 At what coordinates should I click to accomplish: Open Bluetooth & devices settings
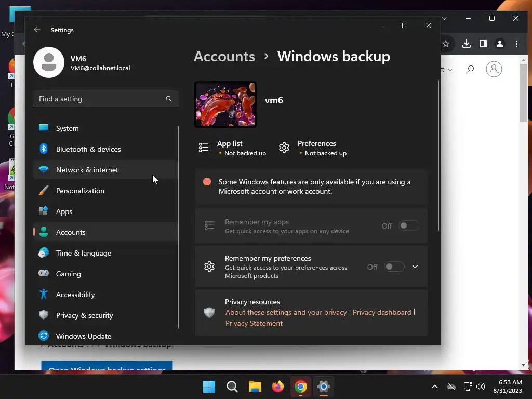pyautogui.click(x=105, y=149)
